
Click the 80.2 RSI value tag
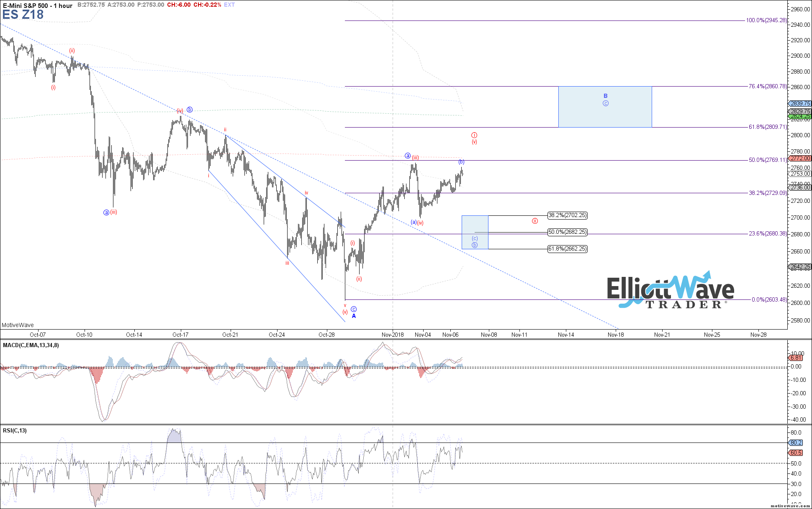tap(796, 442)
